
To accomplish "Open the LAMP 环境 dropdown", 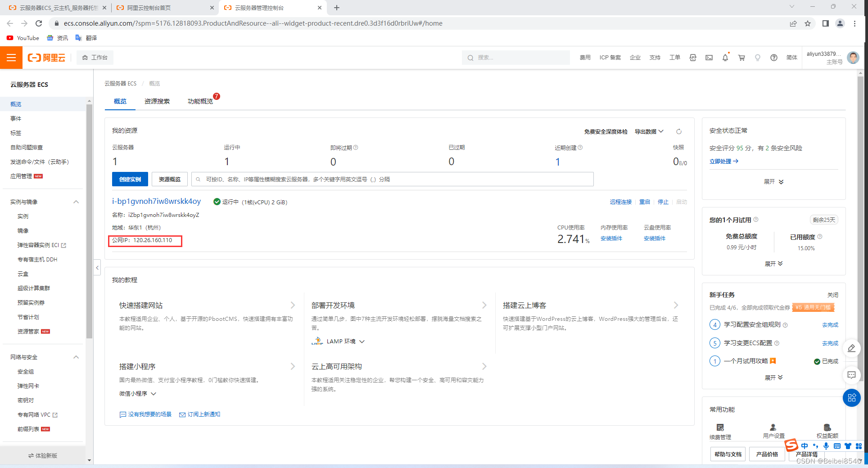I will coord(345,342).
